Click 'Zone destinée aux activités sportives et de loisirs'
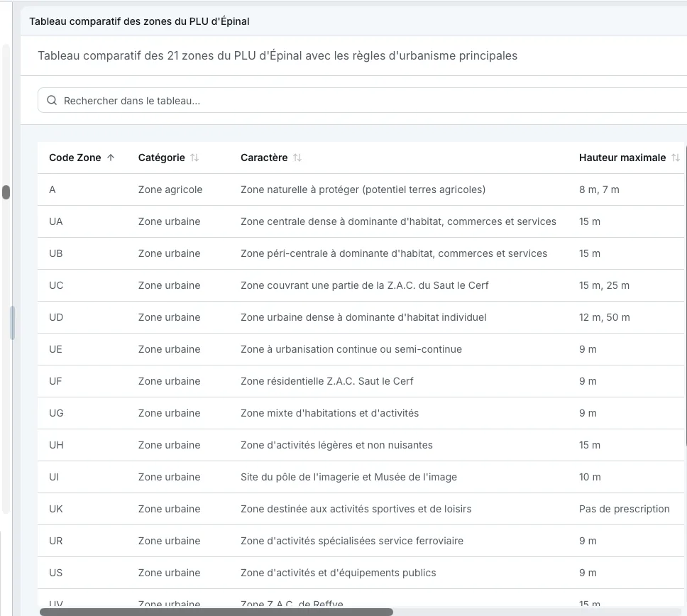 (356, 510)
